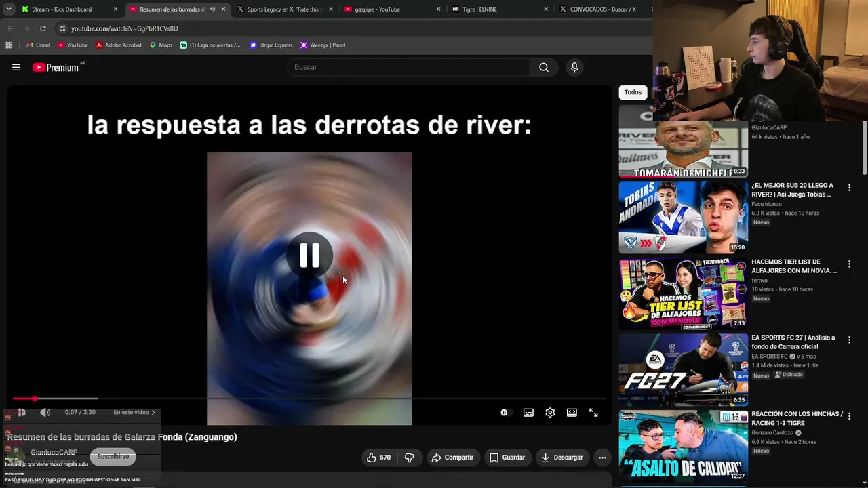Image resolution: width=868 pixels, height=488 pixels.
Task: Open the Caja de alertas bookmark
Action: [210, 45]
